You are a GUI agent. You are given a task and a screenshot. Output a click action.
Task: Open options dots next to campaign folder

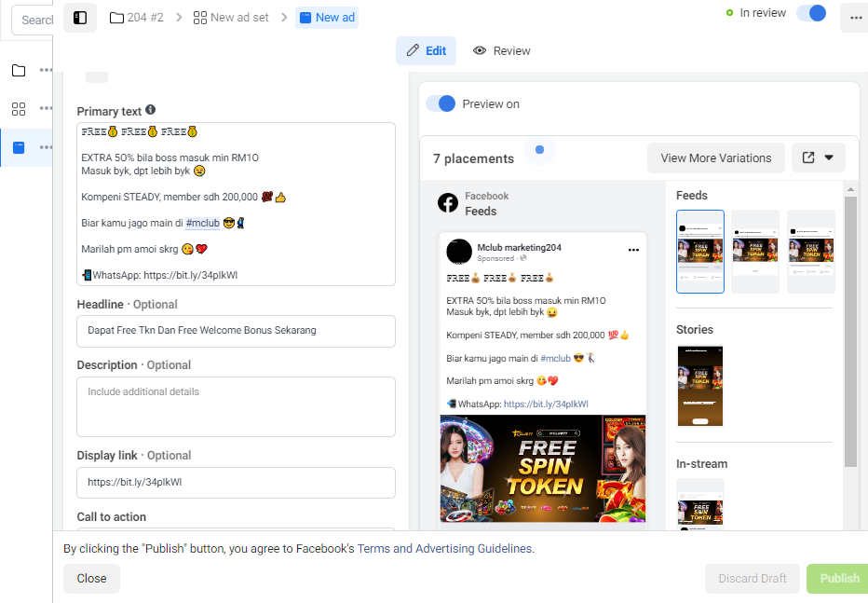pos(46,70)
